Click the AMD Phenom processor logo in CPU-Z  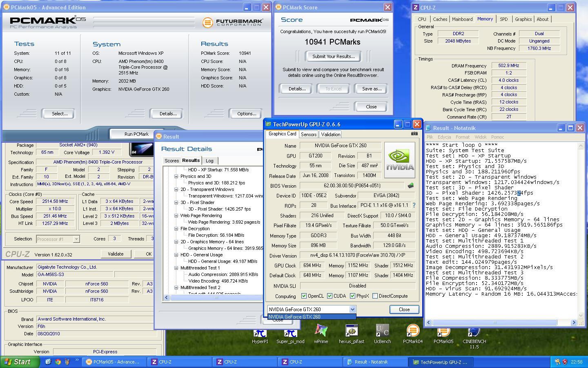tap(141, 149)
